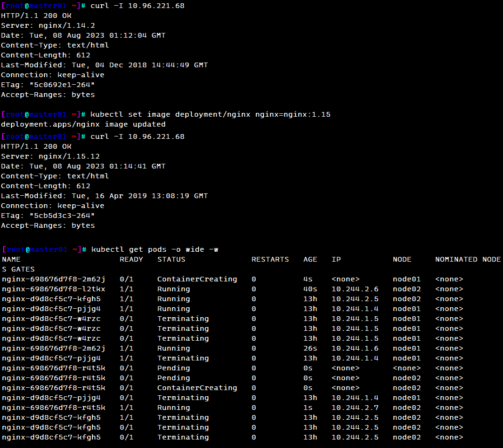Click 'ContainerCreating' status in the r4t5k row
The height and width of the screenshot is (448, 503).
[197, 388]
